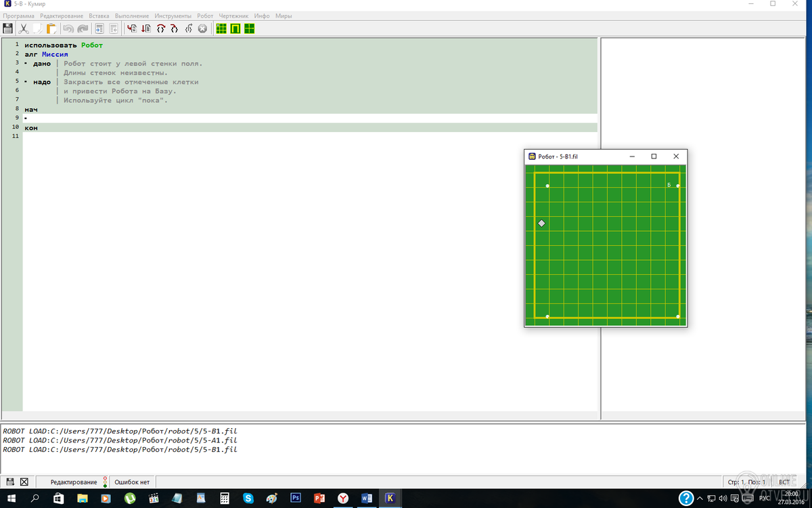Open Photoshop from the taskbar

point(295,499)
